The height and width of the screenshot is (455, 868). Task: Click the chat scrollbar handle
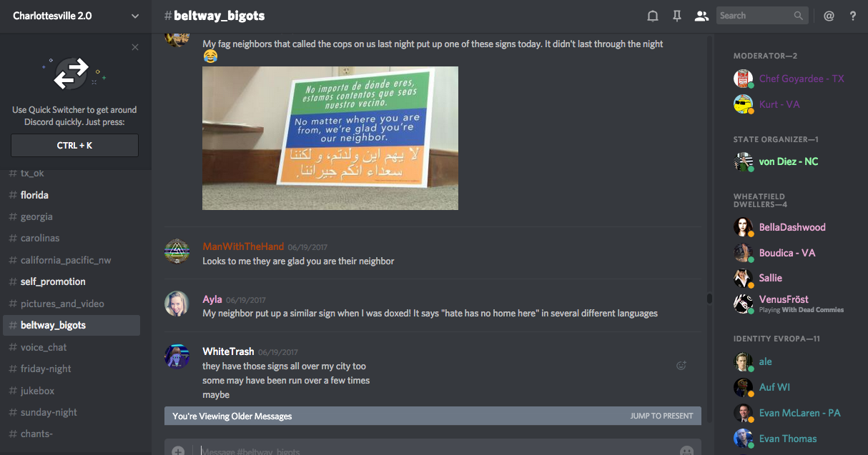point(709,299)
